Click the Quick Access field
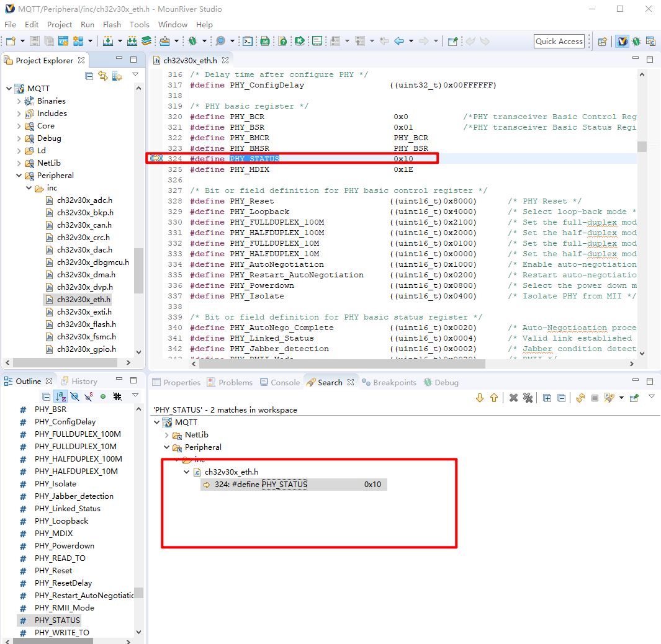This screenshot has height=644, width=661. tap(559, 41)
